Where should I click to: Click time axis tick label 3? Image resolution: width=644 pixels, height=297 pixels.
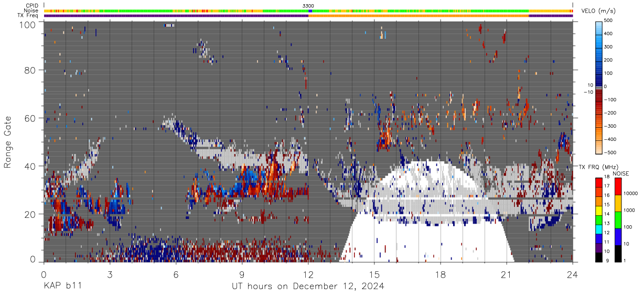pyautogui.click(x=110, y=274)
